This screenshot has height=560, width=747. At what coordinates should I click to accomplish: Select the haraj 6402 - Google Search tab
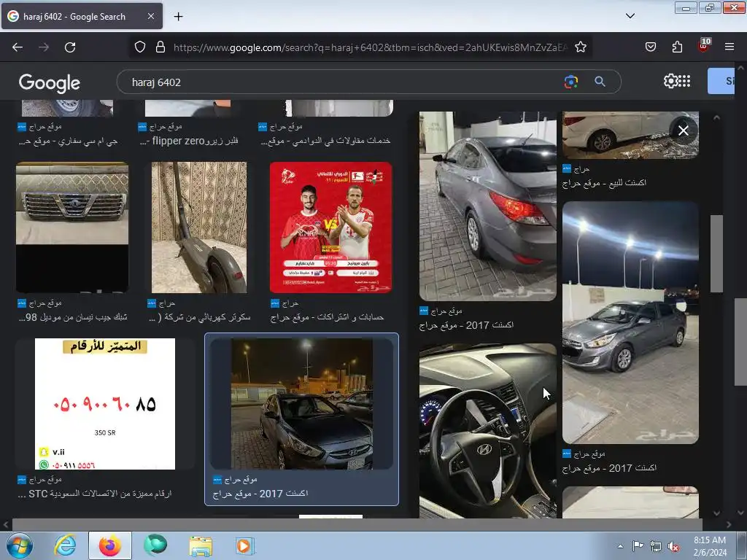(x=82, y=17)
